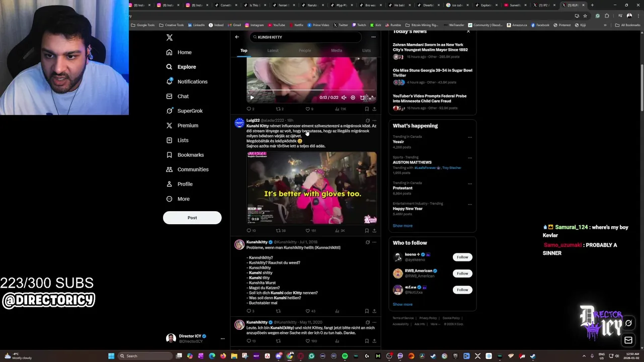Repost the first video post with 2 reposts
This screenshot has width=644, height=362.
279,109
